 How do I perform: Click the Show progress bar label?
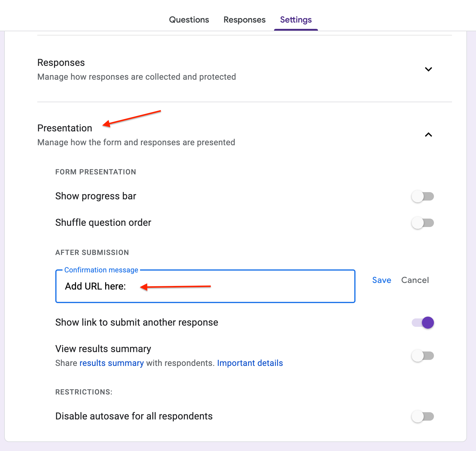pos(96,196)
